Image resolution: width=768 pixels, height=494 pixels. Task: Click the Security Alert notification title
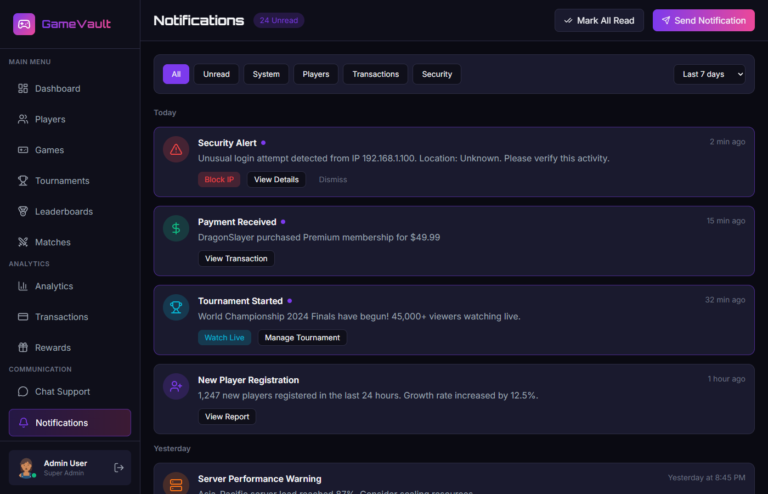(x=227, y=143)
